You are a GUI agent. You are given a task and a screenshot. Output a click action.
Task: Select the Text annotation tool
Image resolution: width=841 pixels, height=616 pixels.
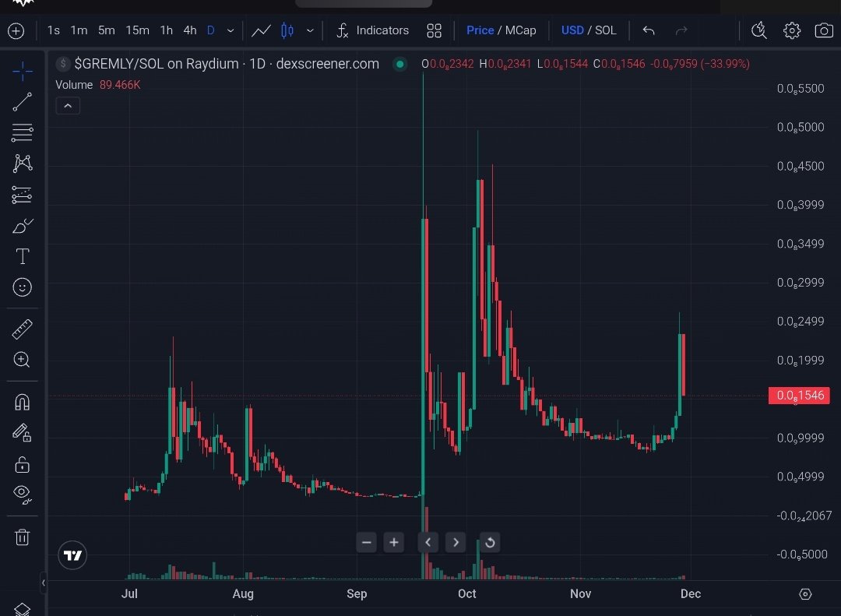point(22,255)
